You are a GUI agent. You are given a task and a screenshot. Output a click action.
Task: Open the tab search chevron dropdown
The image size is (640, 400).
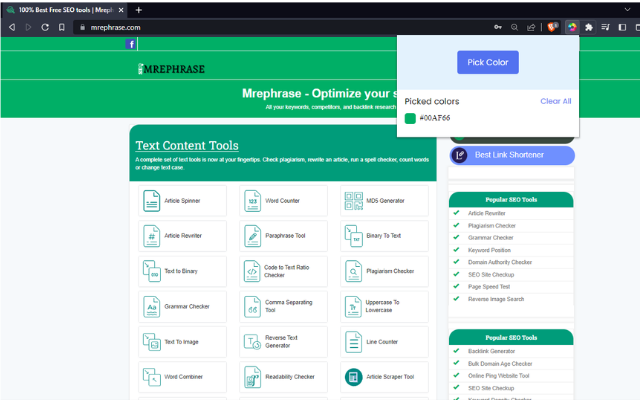tap(627, 9)
